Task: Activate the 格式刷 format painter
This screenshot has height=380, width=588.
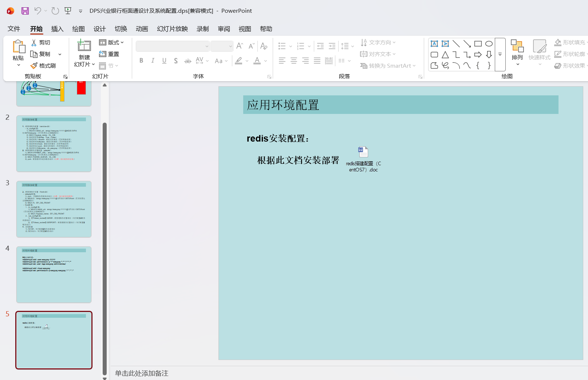Action: (43, 66)
